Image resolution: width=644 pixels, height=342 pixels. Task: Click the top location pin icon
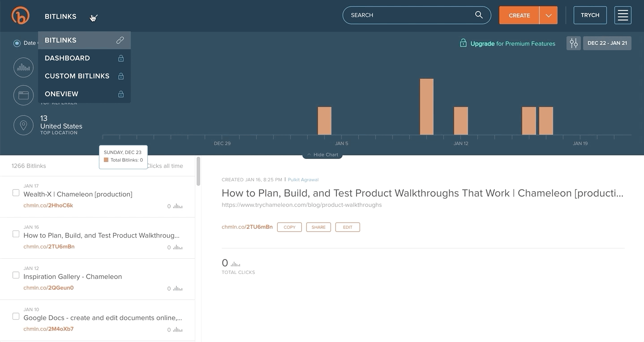pyautogui.click(x=23, y=125)
